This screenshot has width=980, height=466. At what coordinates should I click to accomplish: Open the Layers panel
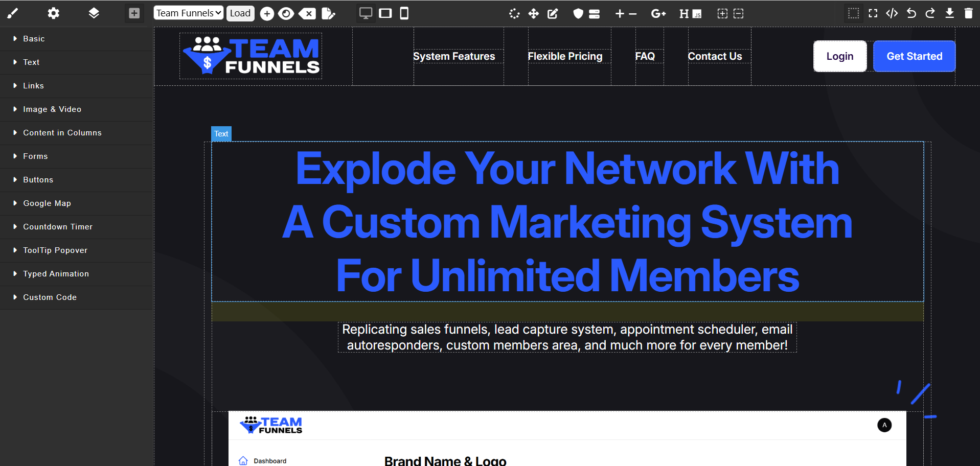pyautogui.click(x=94, y=13)
